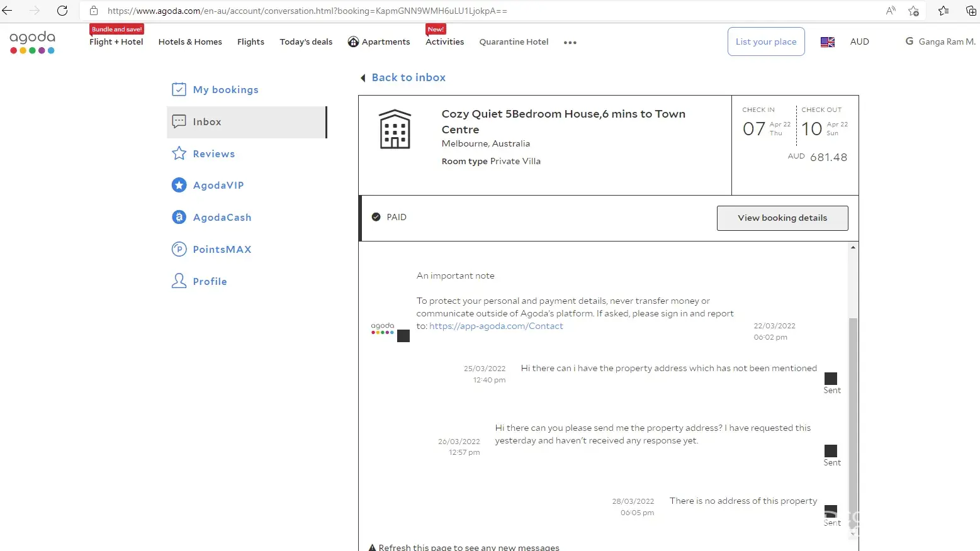
Task: Add page to favorites with star icon
Action: 913,11
